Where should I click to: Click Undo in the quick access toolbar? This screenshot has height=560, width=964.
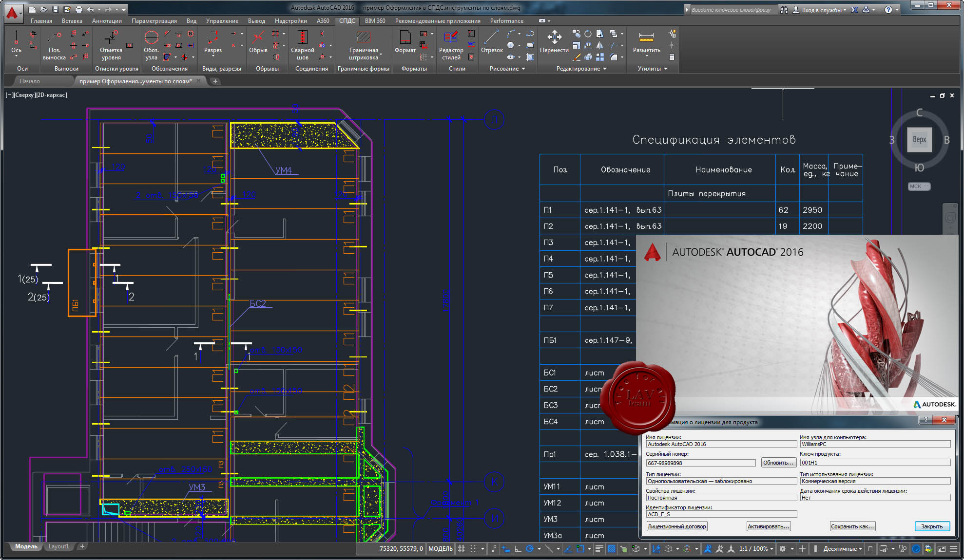coord(90,9)
